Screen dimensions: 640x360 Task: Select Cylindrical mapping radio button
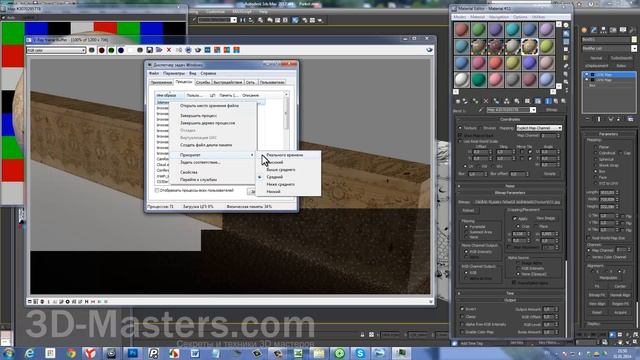coord(596,153)
